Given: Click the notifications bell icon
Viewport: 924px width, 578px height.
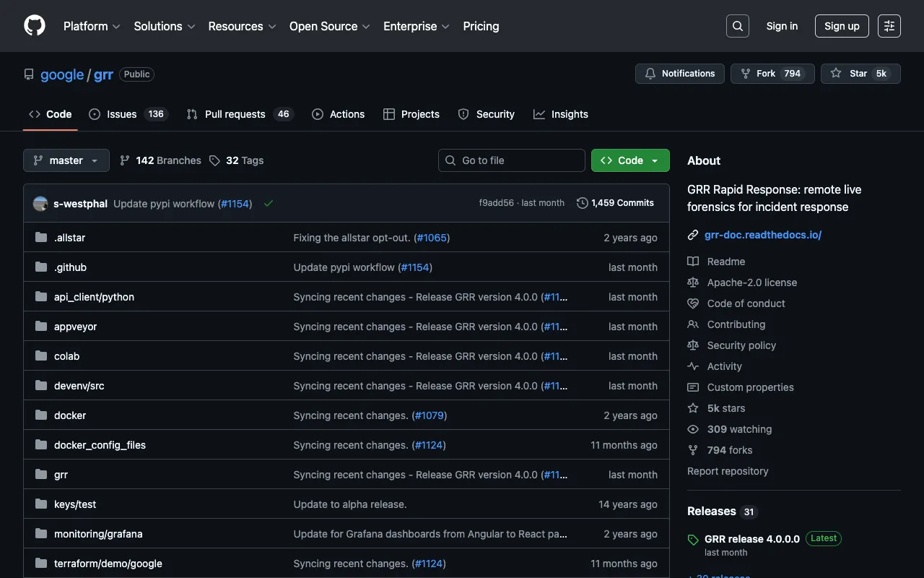Looking at the screenshot, I should pyautogui.click(x=650, y=73).
